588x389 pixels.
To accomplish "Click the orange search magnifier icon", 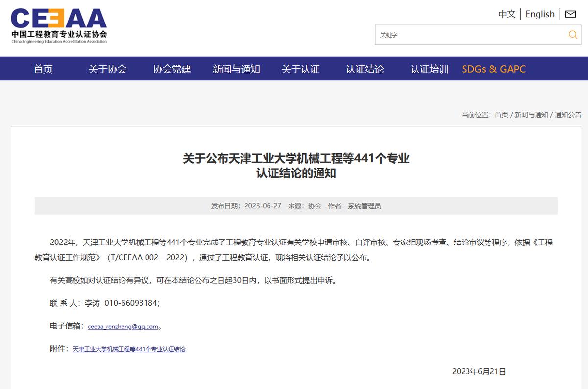I will click(x=572, y=35).
